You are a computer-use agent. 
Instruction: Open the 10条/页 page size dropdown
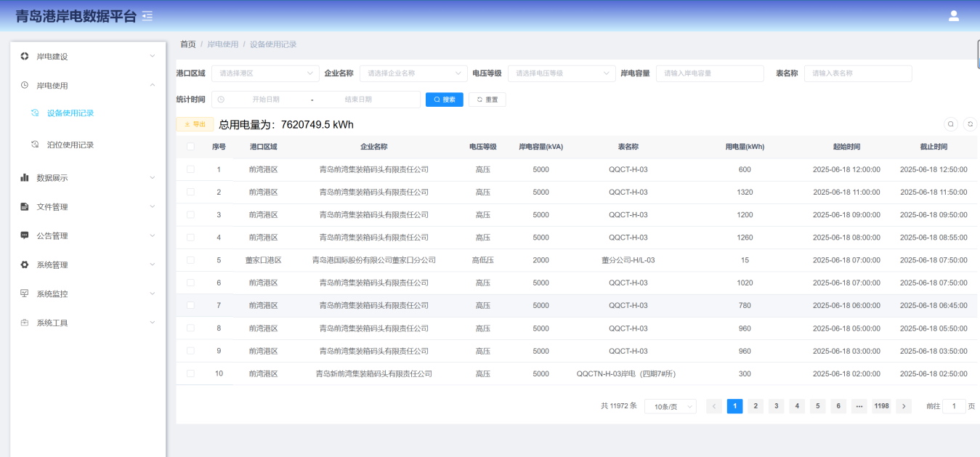pyautogui.click(x=671, y=407)
